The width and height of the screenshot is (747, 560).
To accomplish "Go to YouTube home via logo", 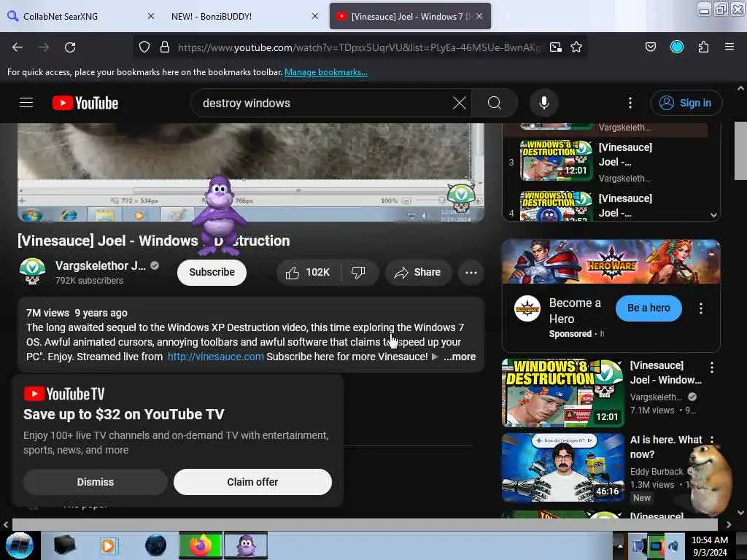I will point(85,103).
